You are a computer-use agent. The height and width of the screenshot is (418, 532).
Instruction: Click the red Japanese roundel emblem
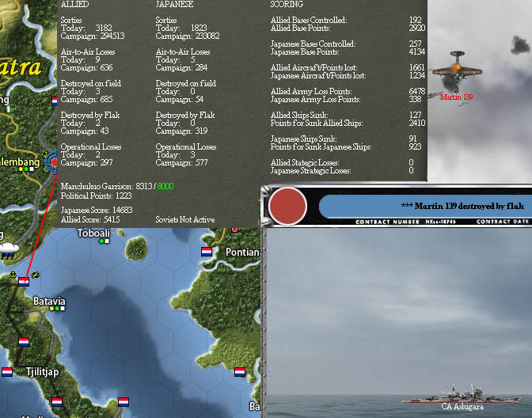coord(287,206)
